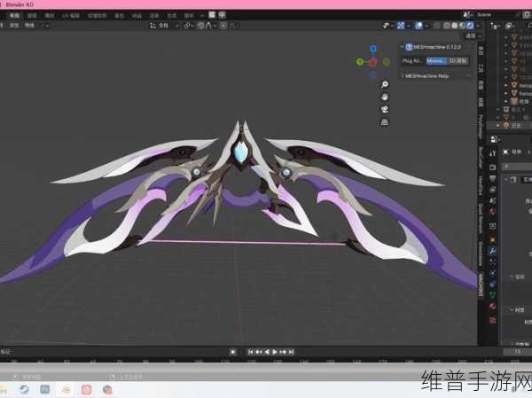
Task: Play the animation in reverse
Action: coord(267,352)
